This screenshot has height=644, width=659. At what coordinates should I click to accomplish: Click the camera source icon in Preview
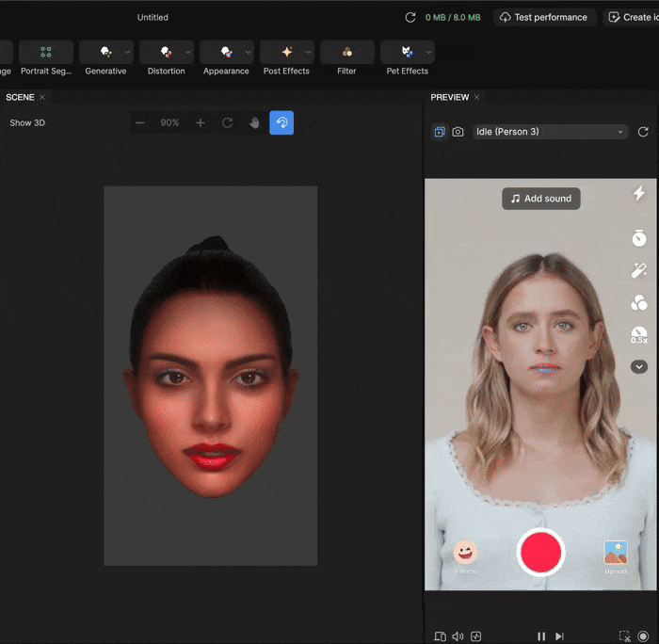click(x=458, y=132)
